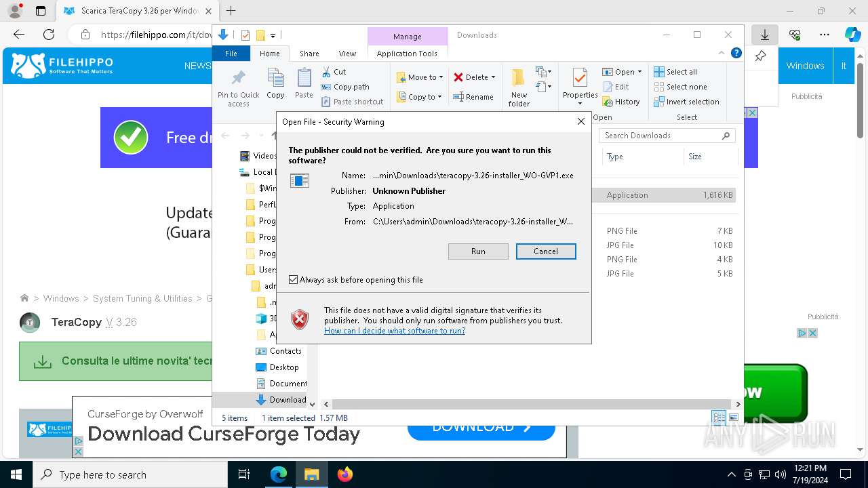Open Customize Quick Access Toolbar dropdown
The width and height of the screenshot is (868, 488).
(x=273, y=35)
